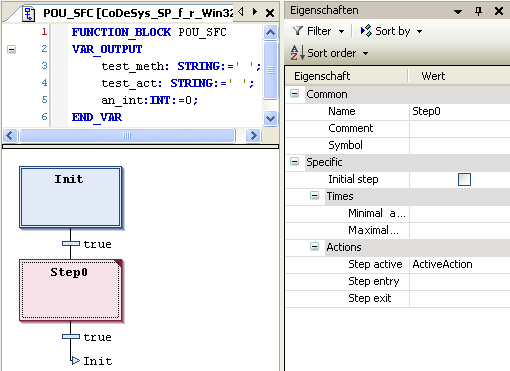Image resolution: width=510 pixels, height=371 pixels.
Task: Select the Name property row label
Action: pyautogui.click(x=342, y=111)
